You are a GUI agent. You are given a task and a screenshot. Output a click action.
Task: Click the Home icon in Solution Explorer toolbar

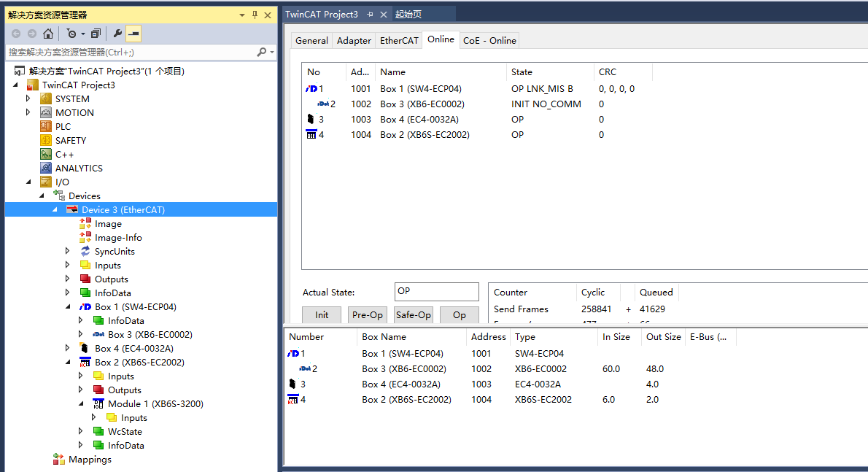pos(47,34)
